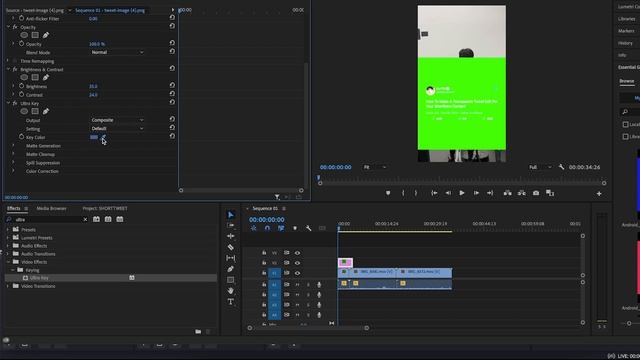Screen dimensions: 640x360
Task: Select the Type tool
Action: 231,302
